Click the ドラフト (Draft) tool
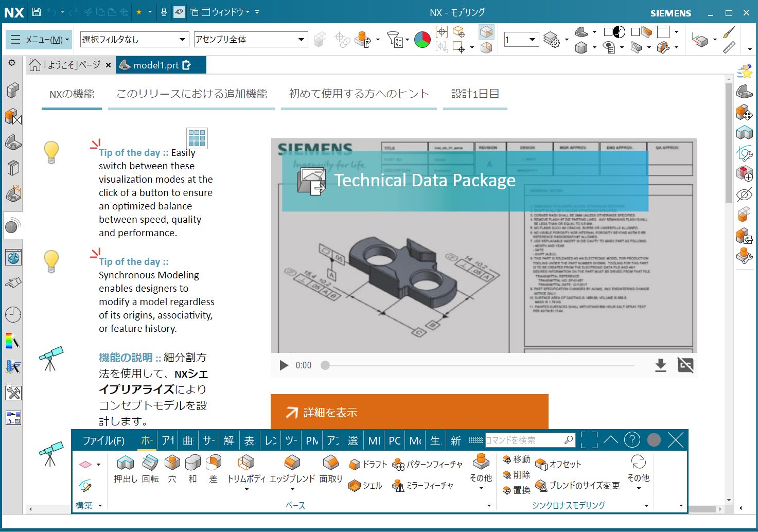The width and height of the screenshot is (758, 532). coord(367,464)
